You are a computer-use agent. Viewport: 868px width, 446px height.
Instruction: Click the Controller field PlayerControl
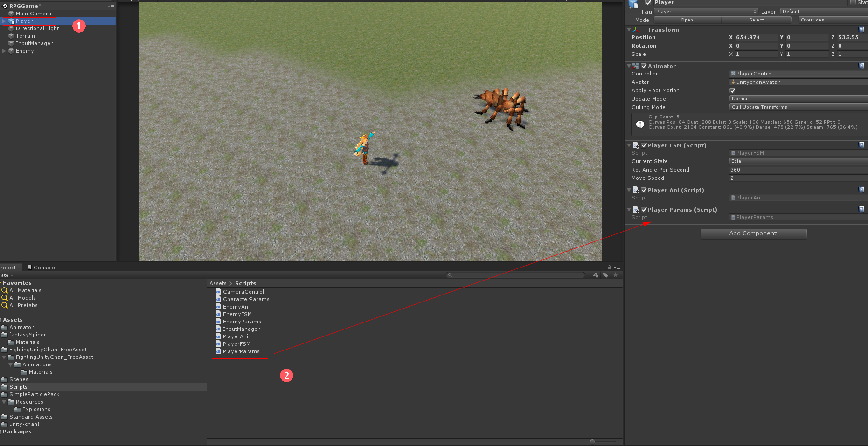point(799,74)
